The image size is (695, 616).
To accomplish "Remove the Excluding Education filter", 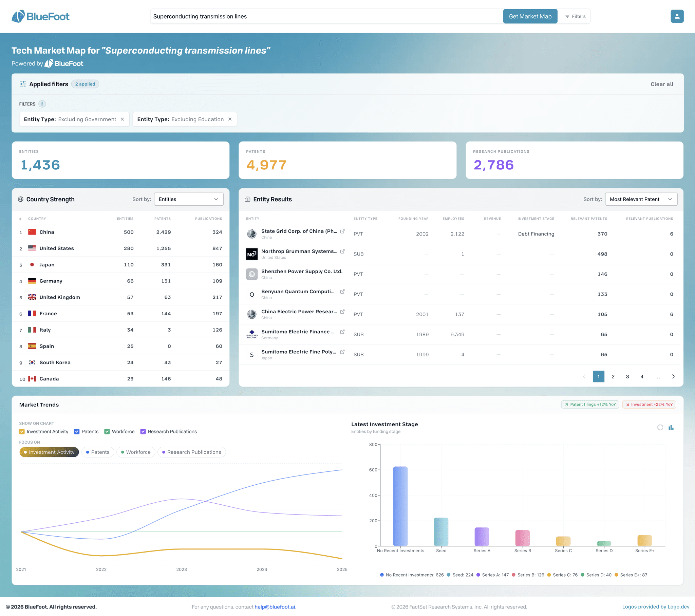I will pyautogui.click(x=230, y=119).
